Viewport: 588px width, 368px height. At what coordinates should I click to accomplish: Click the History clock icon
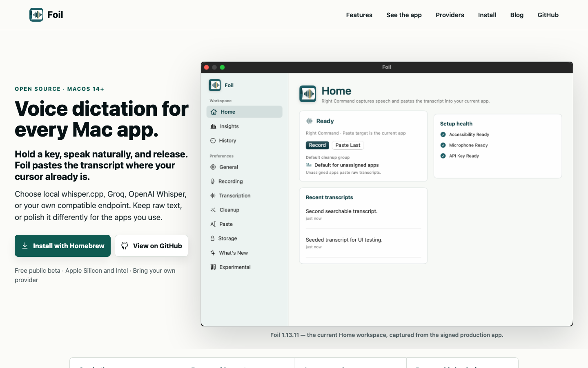[213, 141]
